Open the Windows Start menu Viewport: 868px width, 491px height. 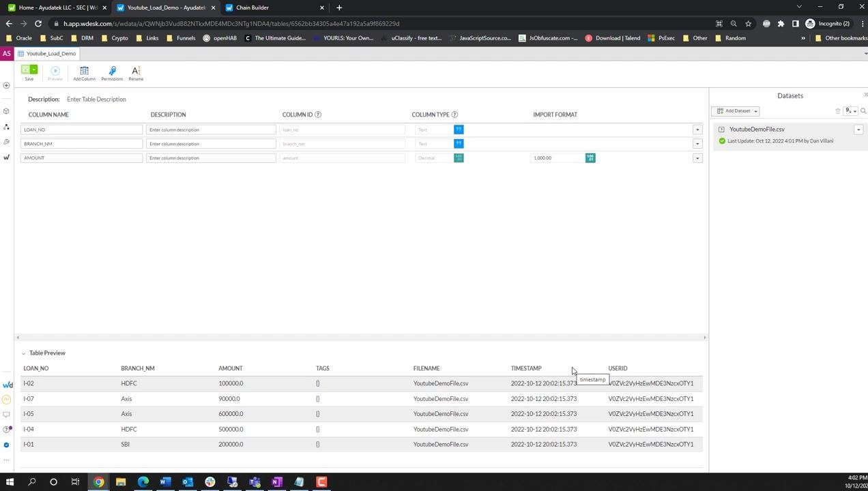point(10,482)
